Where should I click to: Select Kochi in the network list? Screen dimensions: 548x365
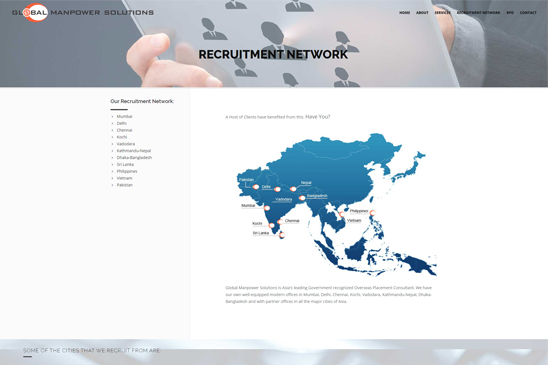[122, 137]
